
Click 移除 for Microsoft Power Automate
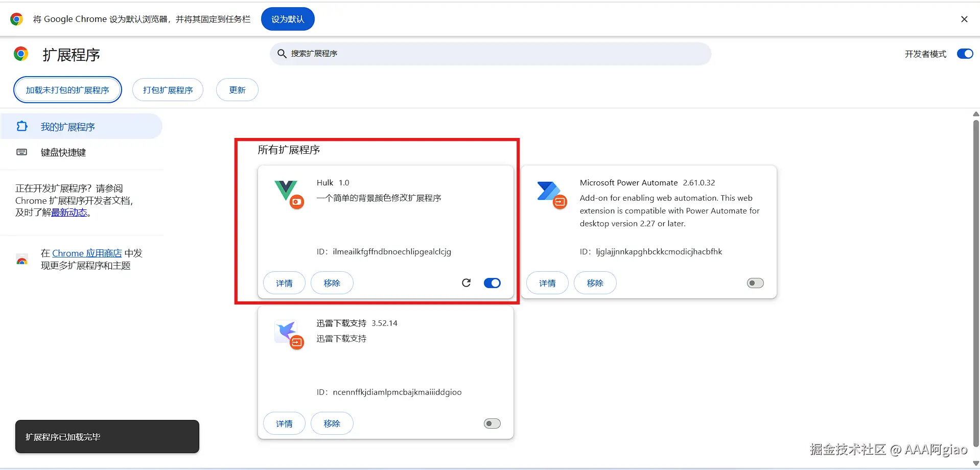(x=595, y=283)
